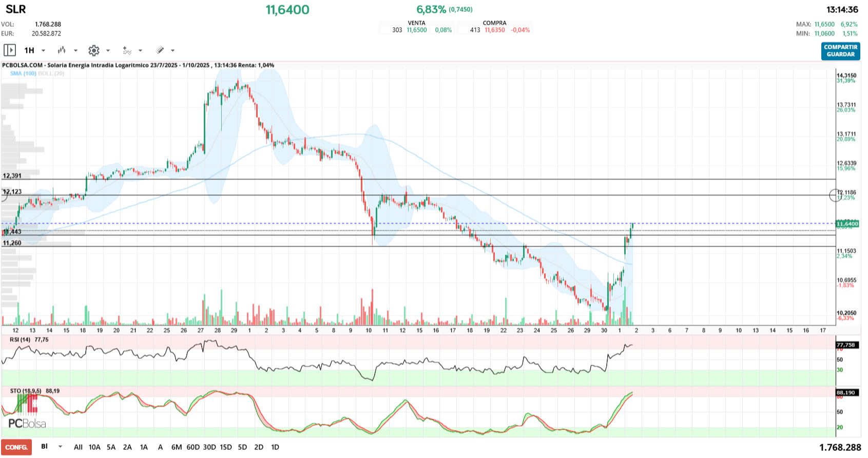Screen dimensions: 868x458
Task: Click the RSI (14) indicator label
Action: tap(20, 340)
